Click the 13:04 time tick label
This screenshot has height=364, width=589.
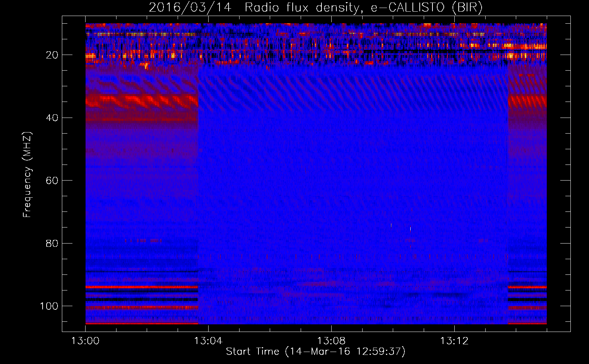click(x=208, y=341)
